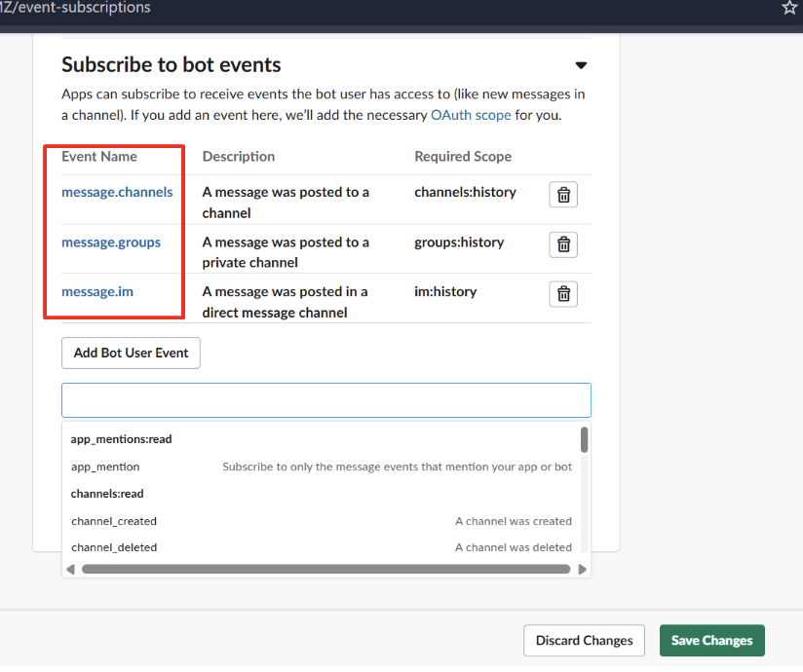Delete the message.channels event with its trash icon
This screenshot has width=803, height=672.
pyautogui.click(x=563, y=195)
